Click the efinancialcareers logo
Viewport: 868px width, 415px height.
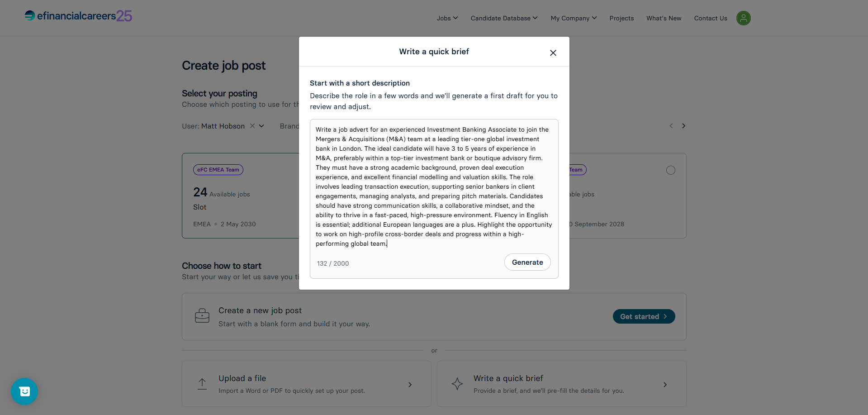(78, 16)
